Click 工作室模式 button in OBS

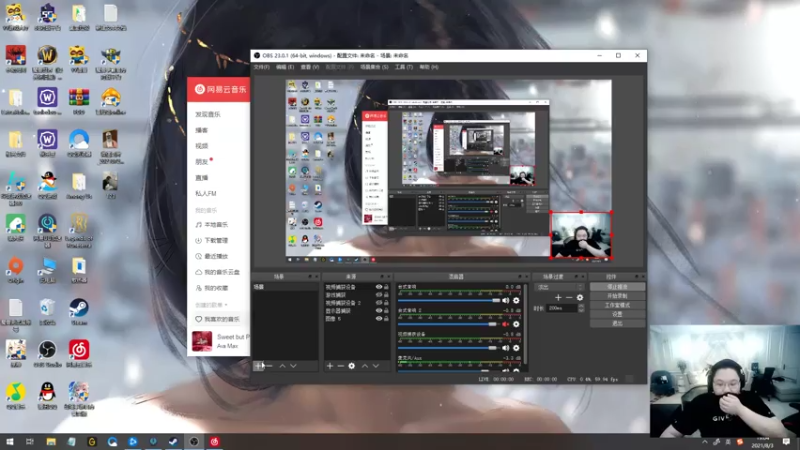[617, 305]
